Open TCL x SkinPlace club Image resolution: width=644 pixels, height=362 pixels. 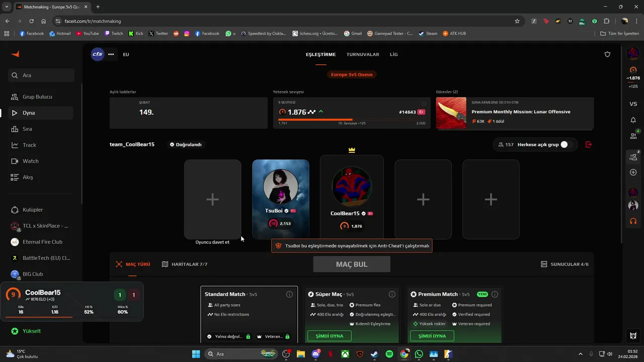click(x=41, y=226)
